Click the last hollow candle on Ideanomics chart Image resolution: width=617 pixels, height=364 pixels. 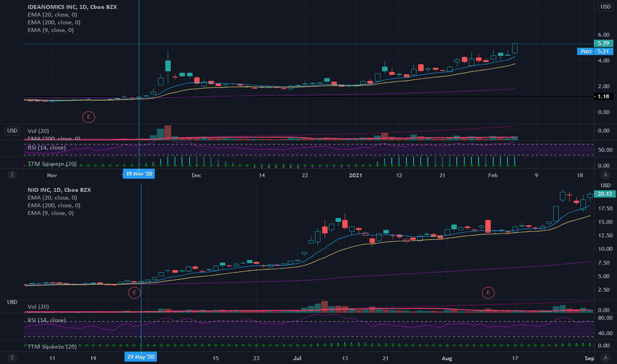(514, 48)
